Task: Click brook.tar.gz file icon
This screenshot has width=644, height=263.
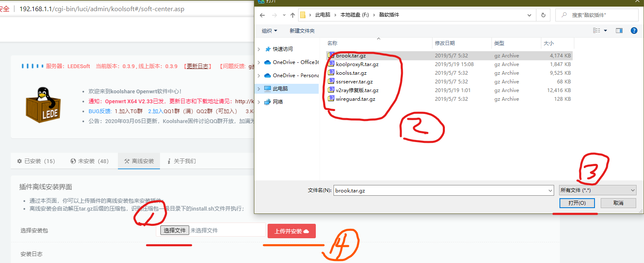Action: pos(331,55)
